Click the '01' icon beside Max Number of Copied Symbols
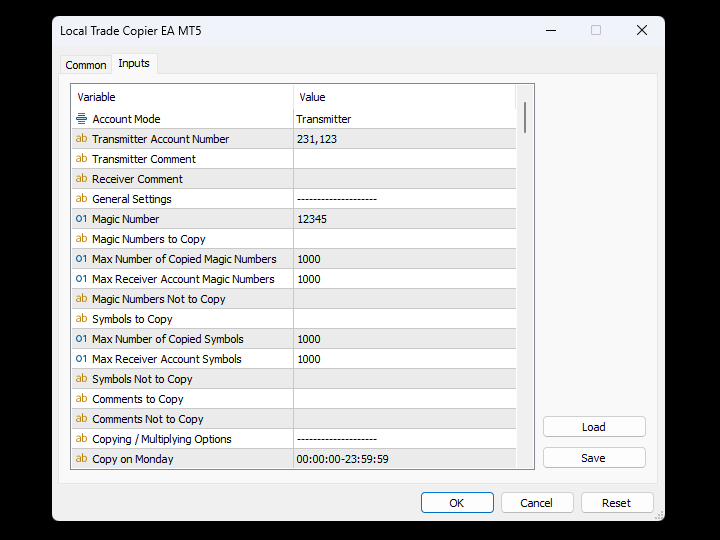The height and width of the screenshot is (540, 720). pos(81,338)
